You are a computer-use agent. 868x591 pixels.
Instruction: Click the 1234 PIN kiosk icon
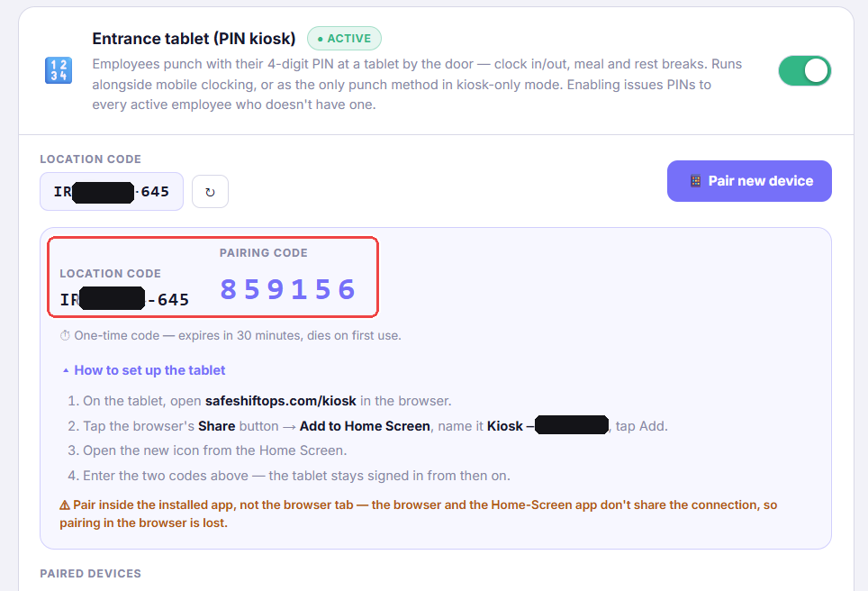(59, 71)
